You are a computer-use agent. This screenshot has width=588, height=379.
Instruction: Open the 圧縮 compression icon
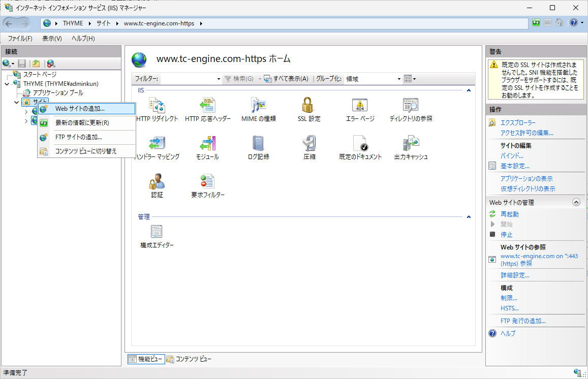(x=309, y=143)
